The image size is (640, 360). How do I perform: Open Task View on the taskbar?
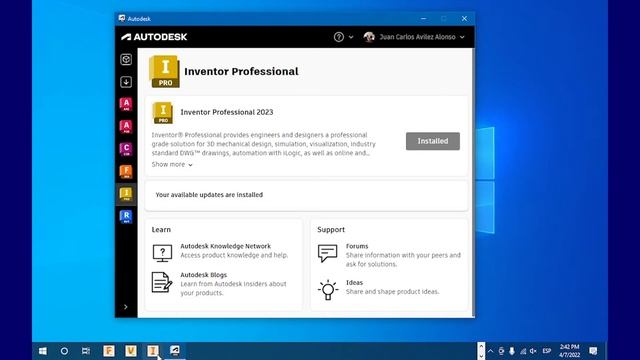pyautogui.click(x=86, y=351)
